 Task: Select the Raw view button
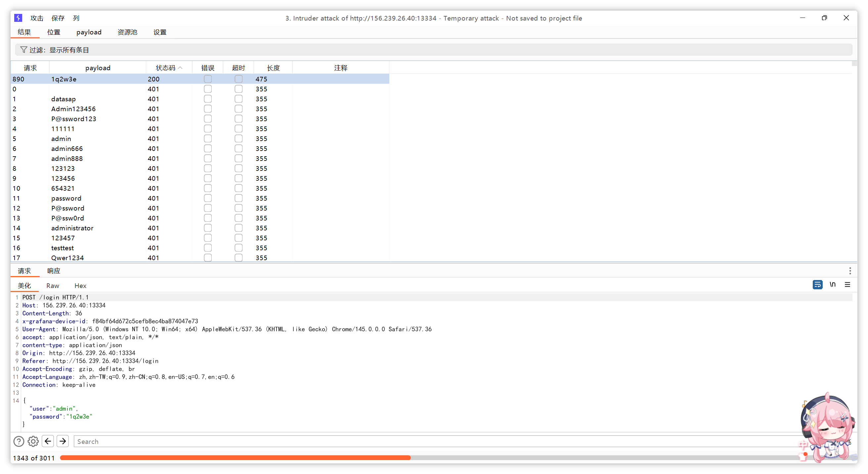53,286
